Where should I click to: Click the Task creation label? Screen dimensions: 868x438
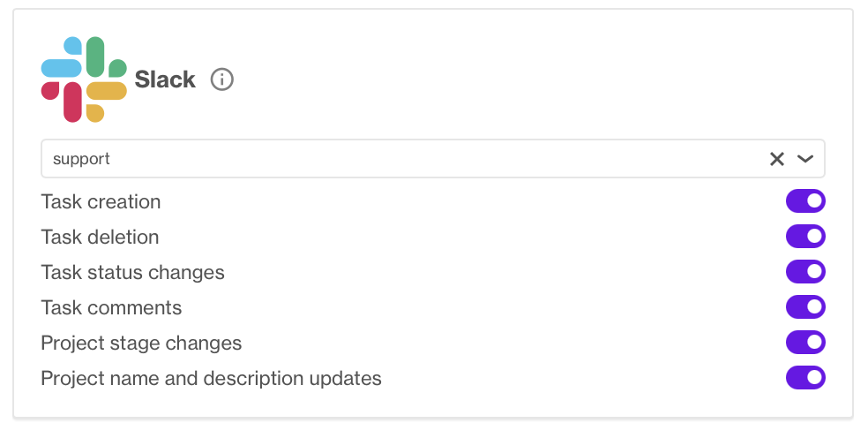[101, 202]
